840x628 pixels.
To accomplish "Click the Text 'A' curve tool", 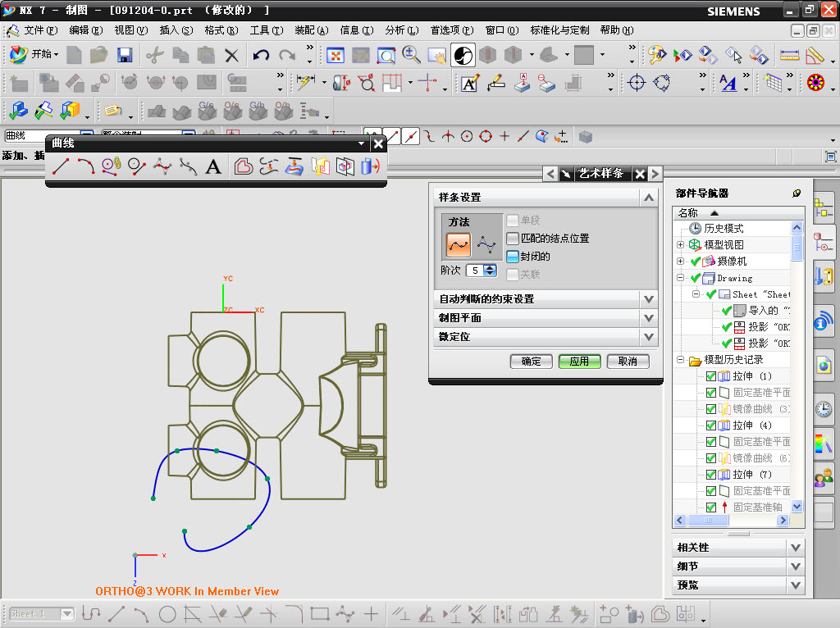I will click(x=213, y=167).
